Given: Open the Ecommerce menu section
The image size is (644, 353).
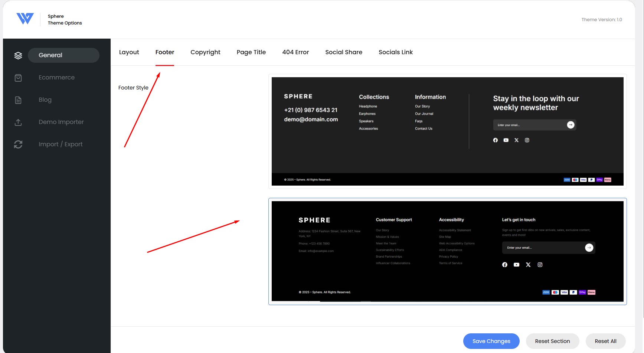Looking at the screenshot, I should click(x=56, y=78).
